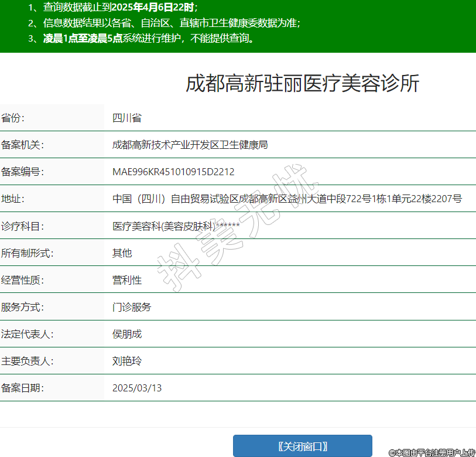The height and width of the screenshot is (457, 476).
Task: Click the record number MAE996KR451010915D2212
Action: [173, 172]
